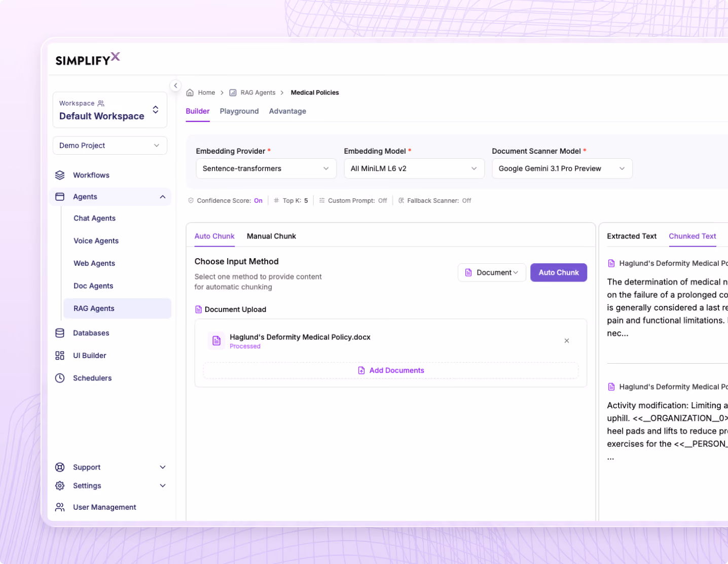
Task: Select the Auto Chunk tab
Action: 214,236
